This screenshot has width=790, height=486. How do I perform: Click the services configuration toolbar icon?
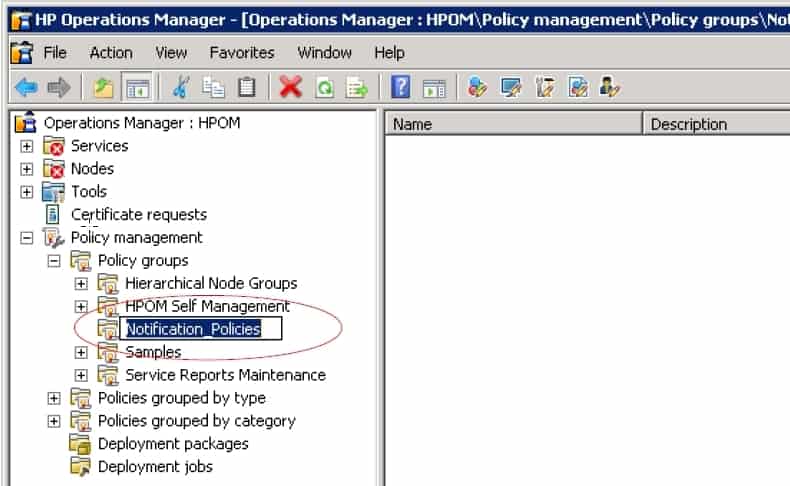[477, 87]
